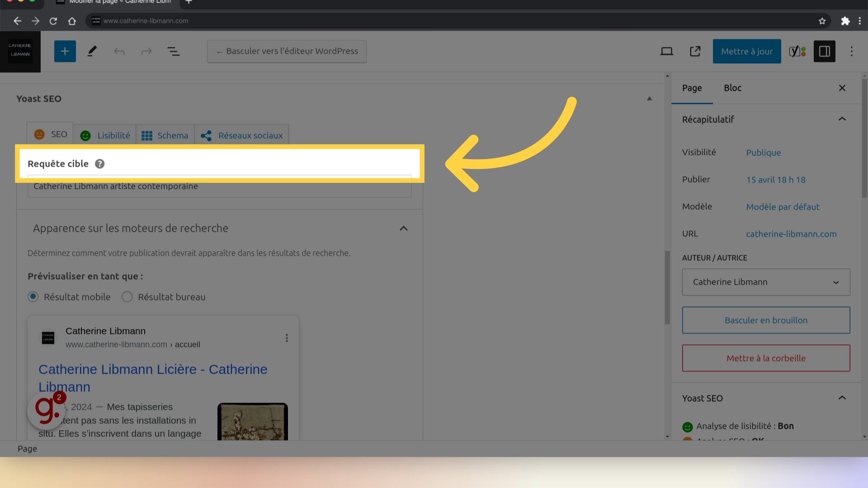Click the browser address bar URL

click(146, 21)
